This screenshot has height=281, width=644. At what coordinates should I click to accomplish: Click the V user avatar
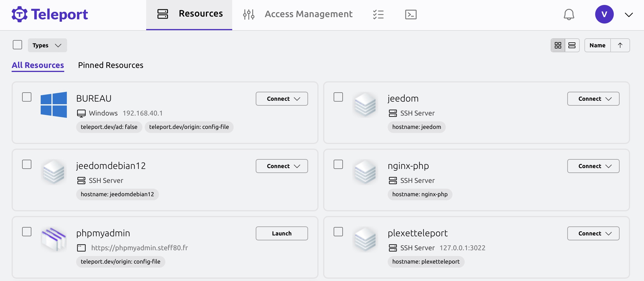[604, 14]
